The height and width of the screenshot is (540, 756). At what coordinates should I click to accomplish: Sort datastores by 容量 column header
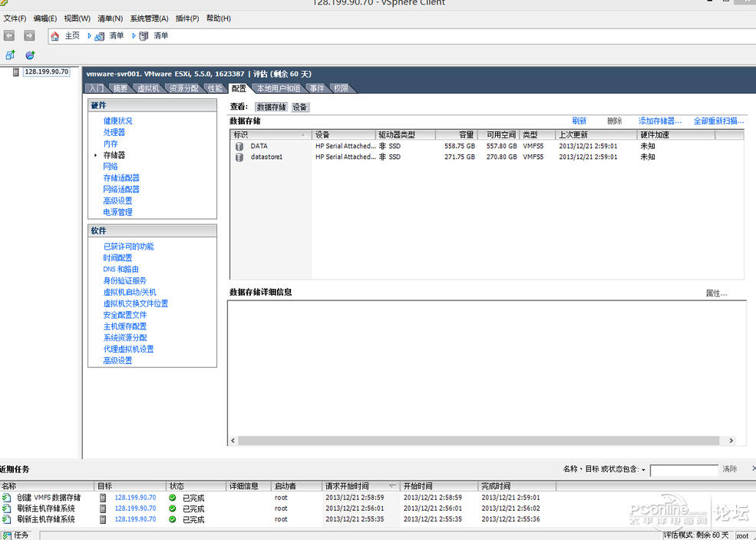click(x=456, y=135)
